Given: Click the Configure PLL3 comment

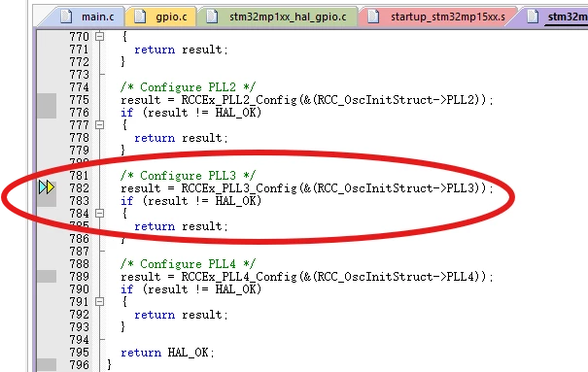Looking at the screenshot, I should click(188, 176).
